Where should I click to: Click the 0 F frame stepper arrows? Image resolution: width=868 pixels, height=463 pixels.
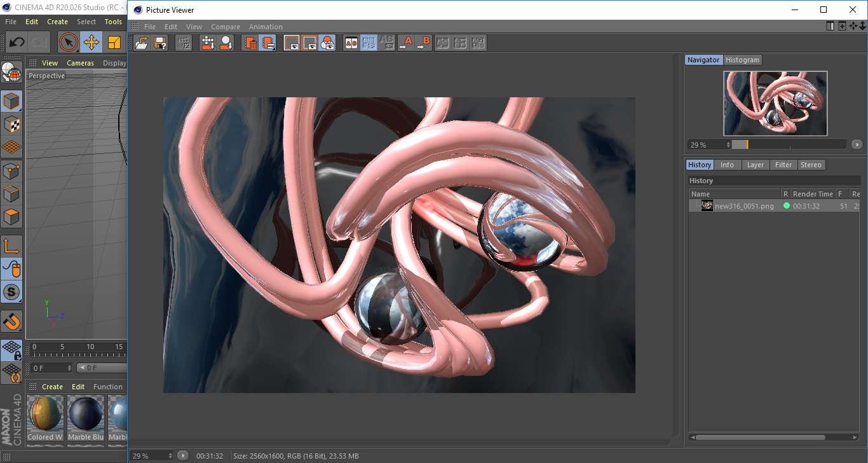[x=69, y=368]
